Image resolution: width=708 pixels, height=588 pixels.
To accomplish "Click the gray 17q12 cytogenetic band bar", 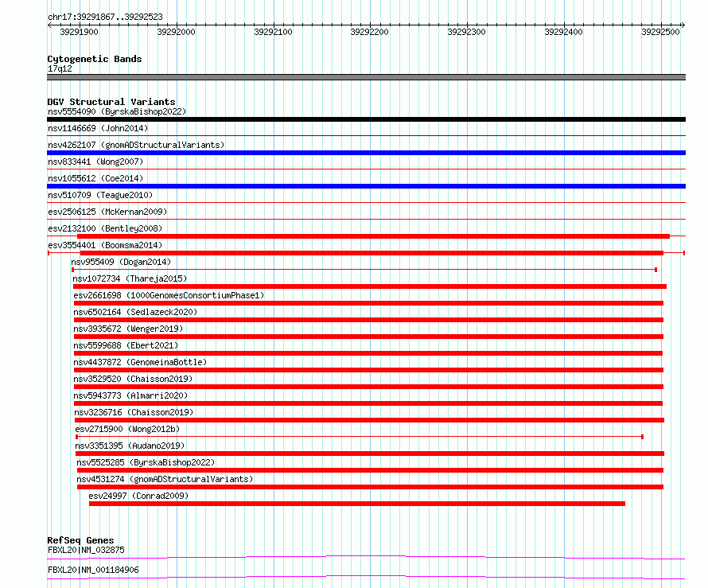I will click(366, 77).
